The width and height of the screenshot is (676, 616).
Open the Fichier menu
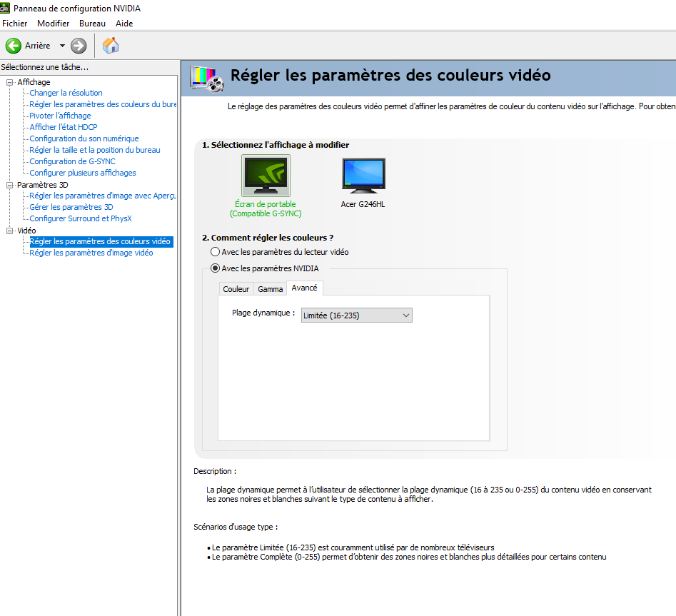pos(15,24)
